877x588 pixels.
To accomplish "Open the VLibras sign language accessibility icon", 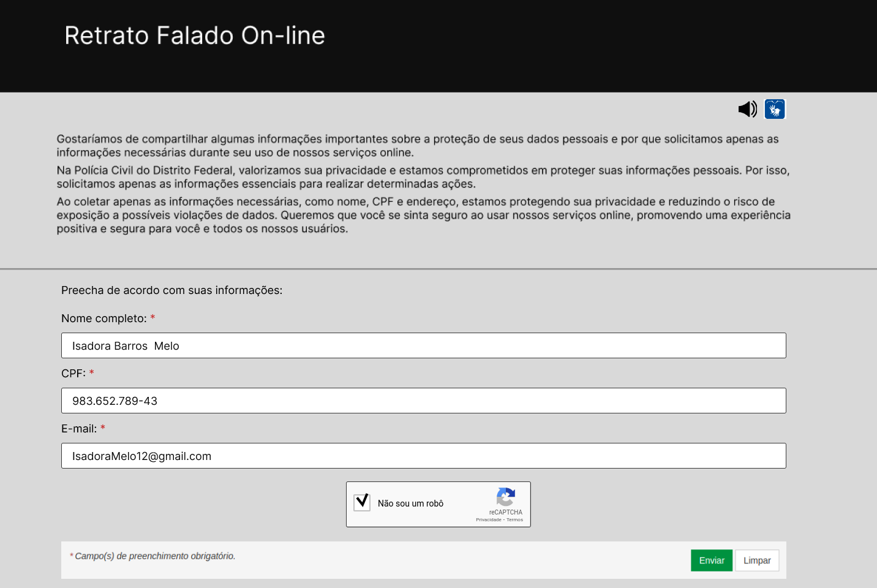I will [x=775, y=109].
